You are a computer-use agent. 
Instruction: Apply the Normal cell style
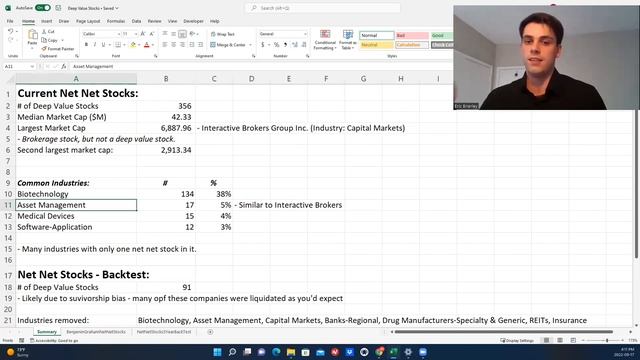377,36
